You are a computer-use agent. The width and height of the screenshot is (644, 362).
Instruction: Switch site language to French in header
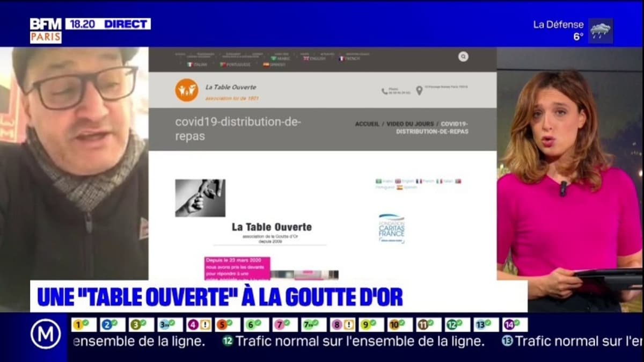pyautogui.click(x=349, y=58)
